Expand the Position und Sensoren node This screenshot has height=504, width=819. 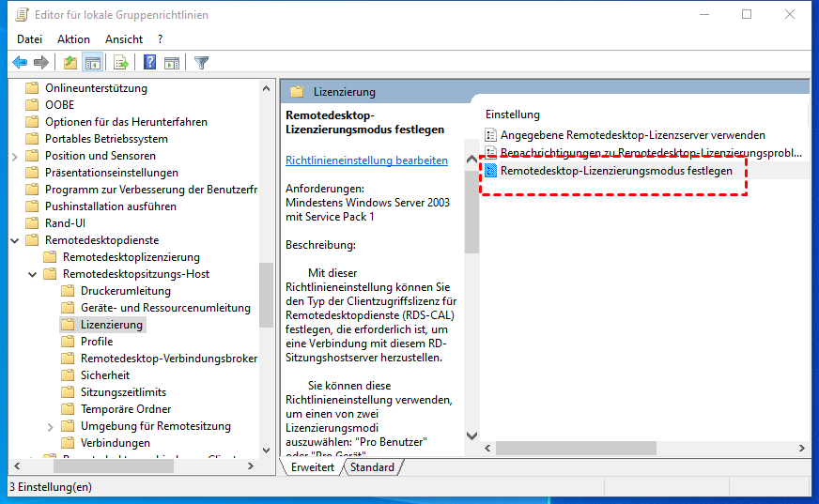[15, 156]
